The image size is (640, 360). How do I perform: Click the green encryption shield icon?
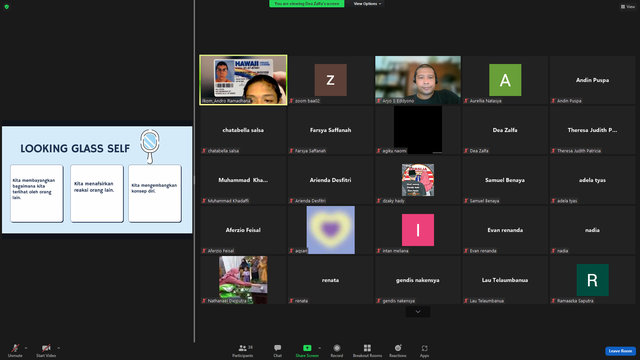7,7
